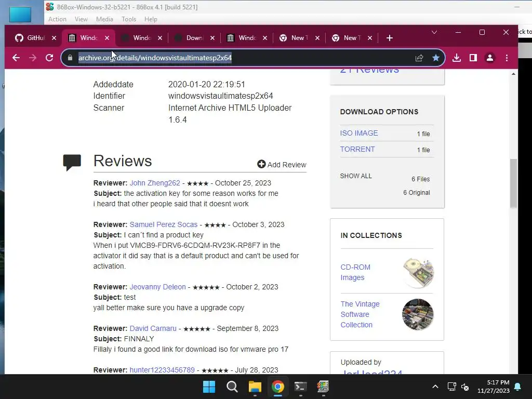The width and height of the screenshot is (532, 399).
Task: Open the notification bell icon
Action: (518, 387)
